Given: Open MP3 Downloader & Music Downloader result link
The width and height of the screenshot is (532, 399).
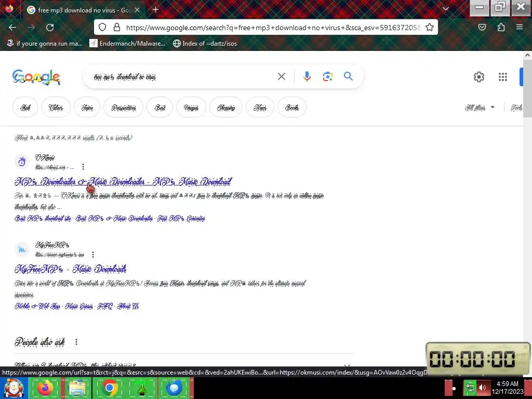Looking at the screenshot, I should click(123, 181).
